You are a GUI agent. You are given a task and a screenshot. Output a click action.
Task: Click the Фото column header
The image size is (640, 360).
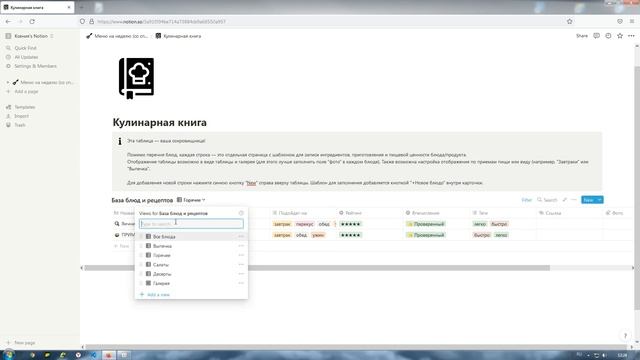(x=614, y=213)
